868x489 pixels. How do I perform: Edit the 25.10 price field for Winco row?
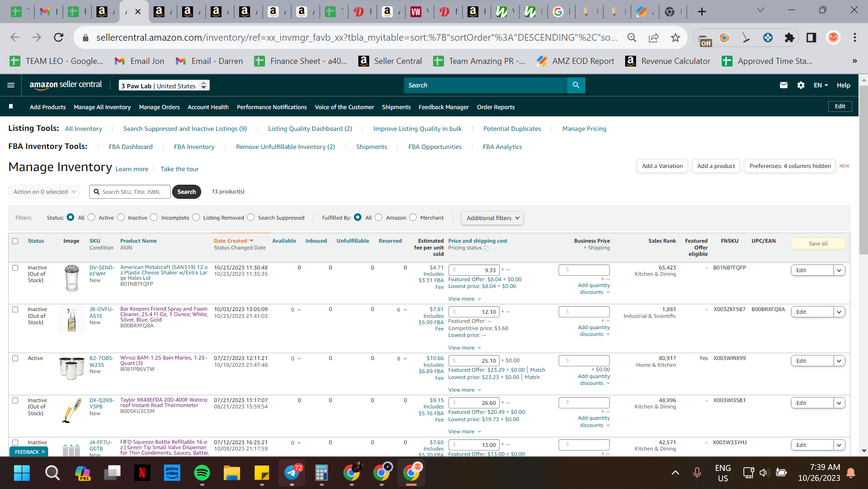tap(474, 360)
